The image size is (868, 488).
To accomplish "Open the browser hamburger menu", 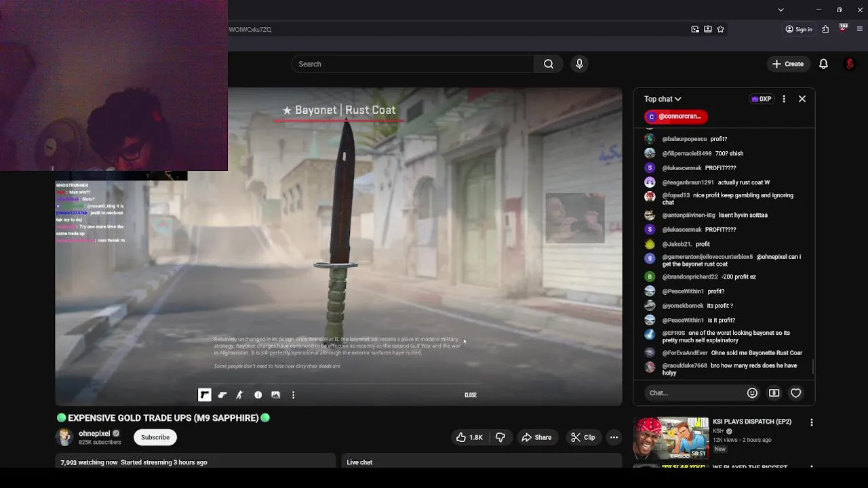I will coord(860,29).
